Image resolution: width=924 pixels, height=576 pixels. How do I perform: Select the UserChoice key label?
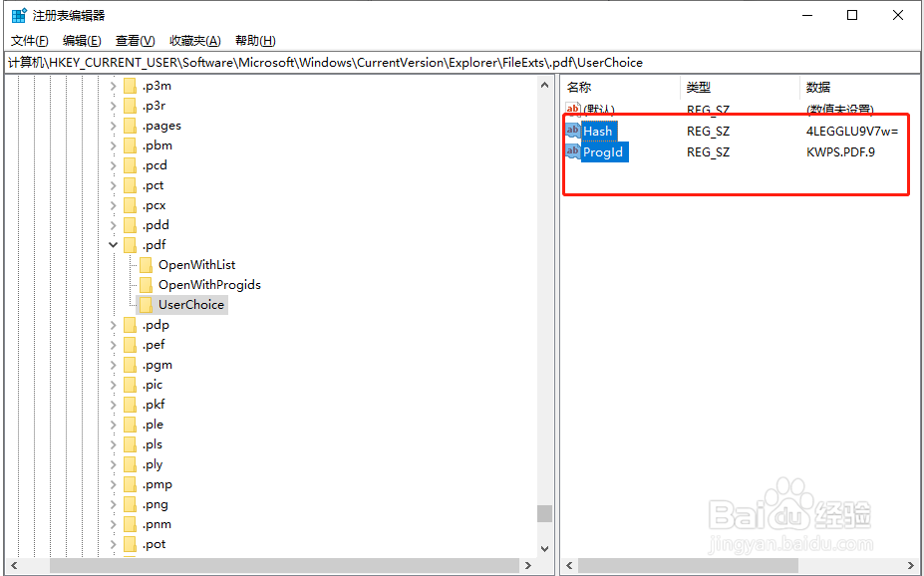(x=191, y=305)
